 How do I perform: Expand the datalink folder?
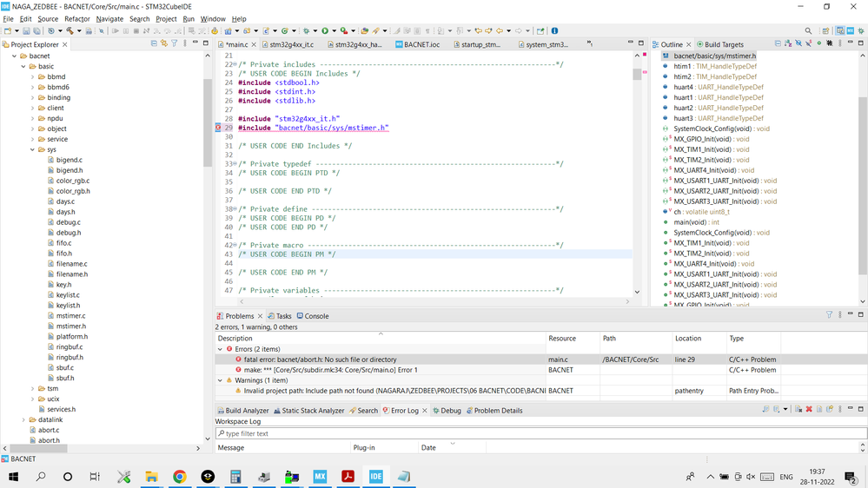23,419
